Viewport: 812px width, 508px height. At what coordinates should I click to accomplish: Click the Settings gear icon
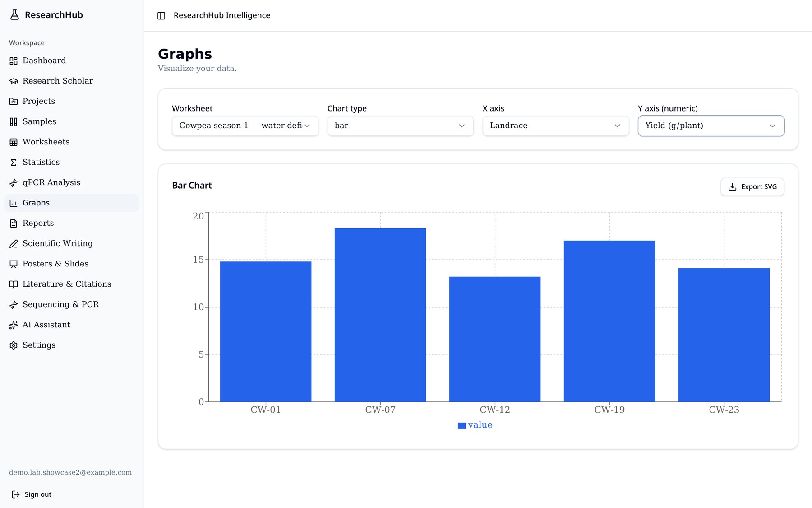pos(14,345)
